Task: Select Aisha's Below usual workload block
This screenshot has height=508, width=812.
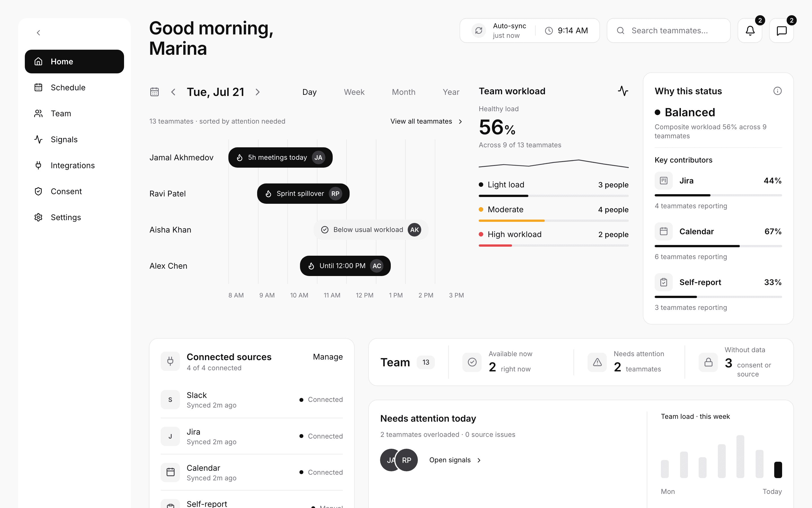Action: click(371, 230)
